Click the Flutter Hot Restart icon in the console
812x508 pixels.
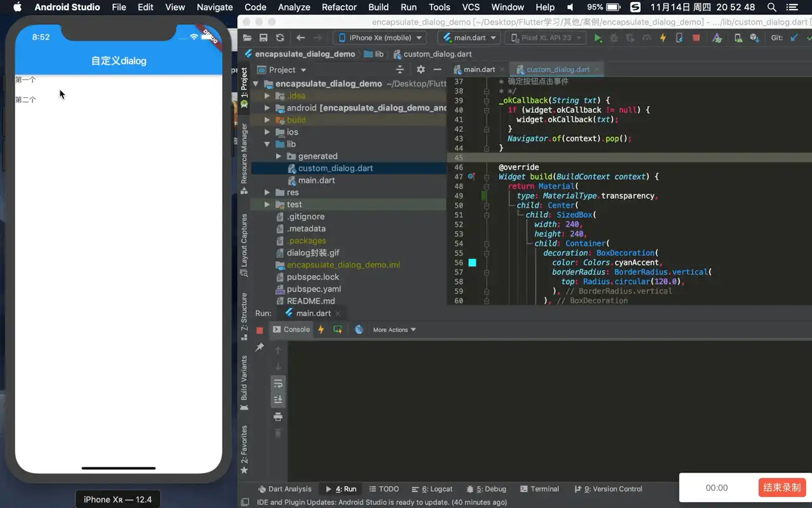pos(337,330)
